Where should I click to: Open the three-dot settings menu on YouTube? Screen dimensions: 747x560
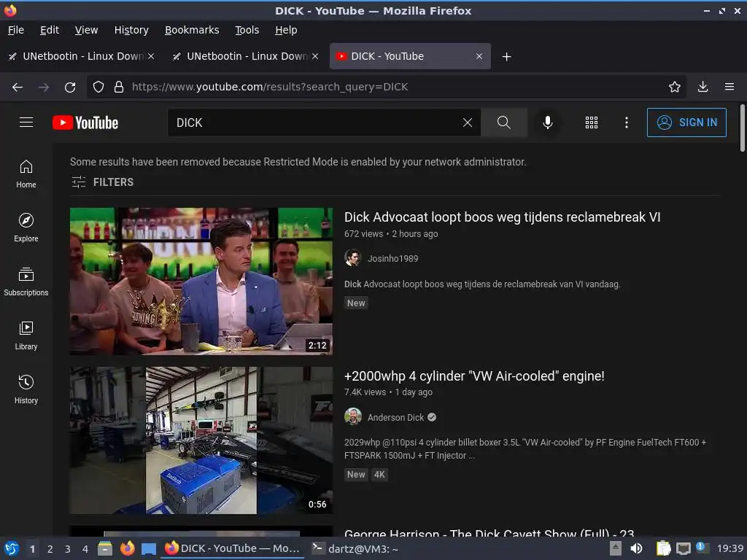(627, 122)
